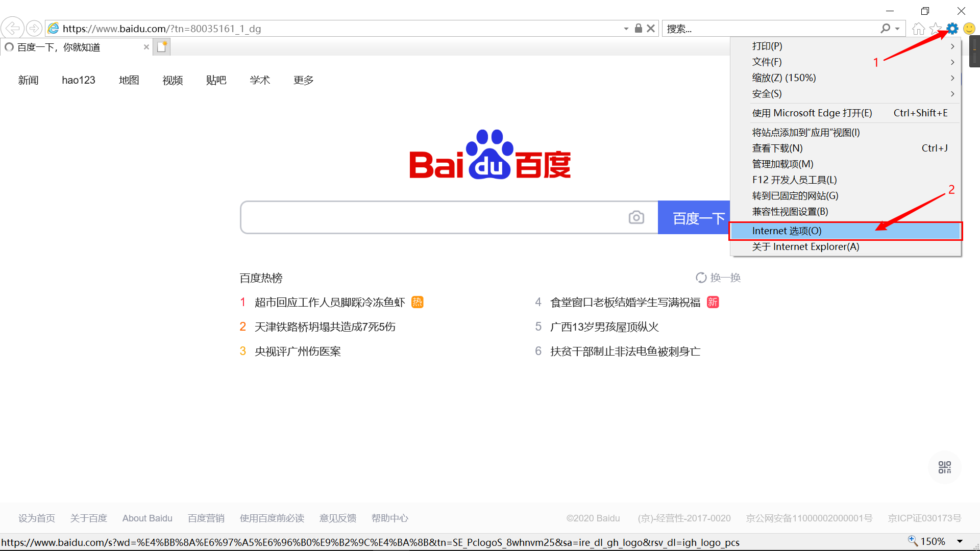The image size is (980, 551).
Task: Close the 百度一下 tab
Action: click(146, 47)
